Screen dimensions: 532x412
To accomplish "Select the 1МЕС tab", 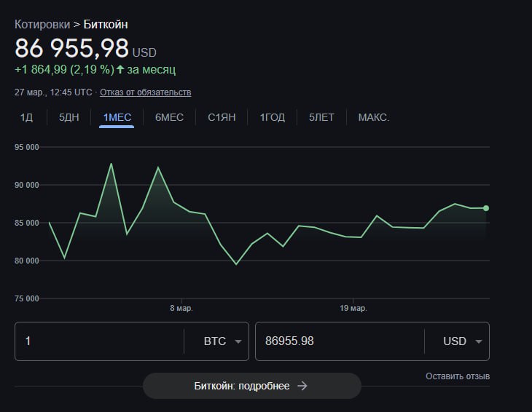I will (x=117, y=118).
